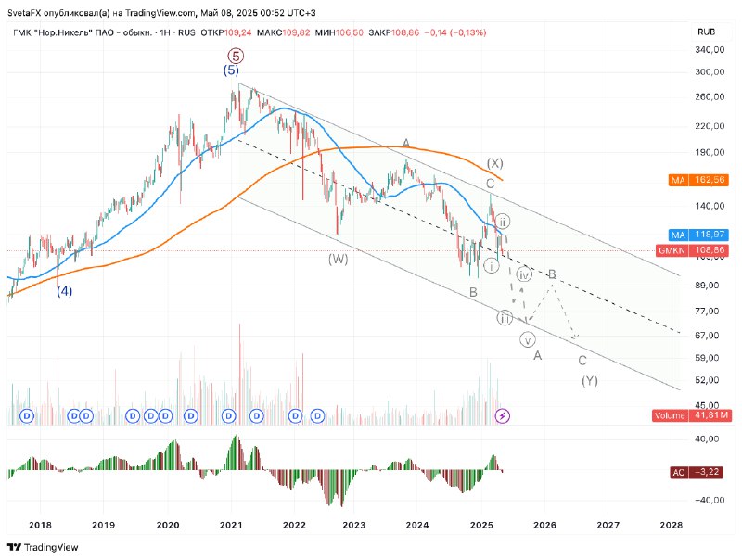Click the AO −3,22 indicator label
The width and height of the screenshot is (742, 560).
pos(697,472)
